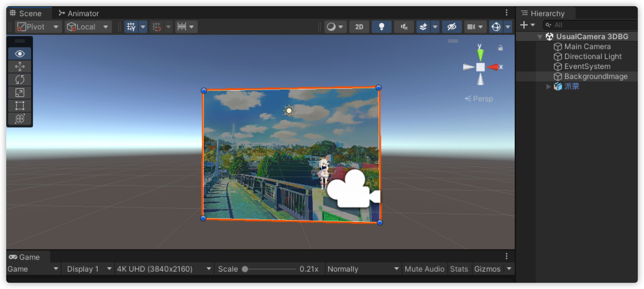This screenshot has height=289, width=644.
Task: Toggle Persp projection label
Action: pos(479,99)
